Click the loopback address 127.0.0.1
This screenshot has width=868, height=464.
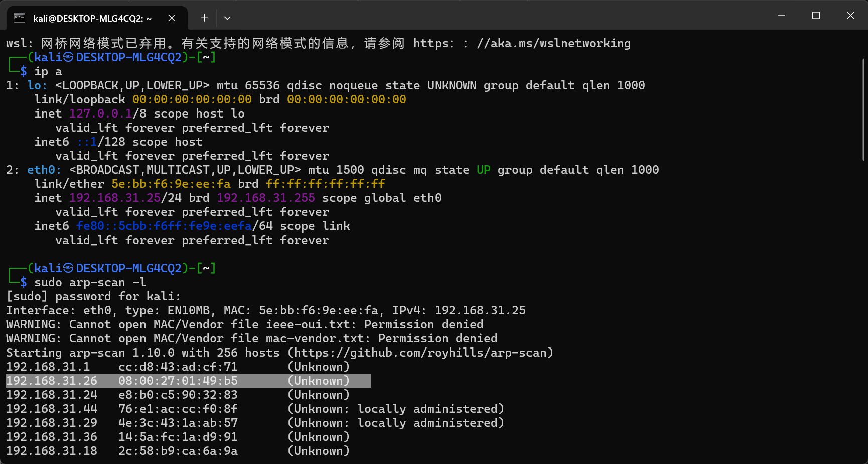point(100,113)
